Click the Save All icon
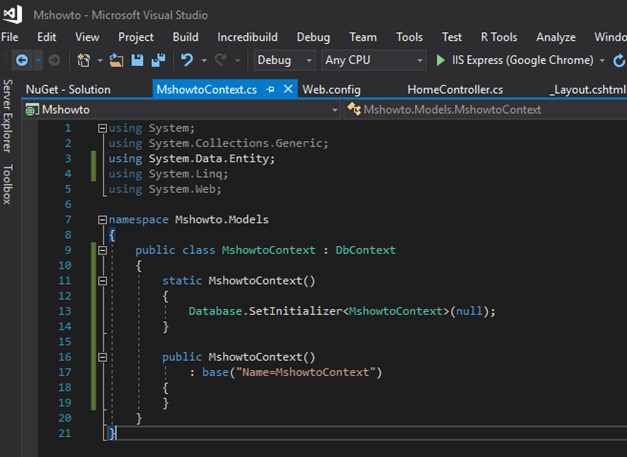627x457 pixels. (x=158, y=60)
